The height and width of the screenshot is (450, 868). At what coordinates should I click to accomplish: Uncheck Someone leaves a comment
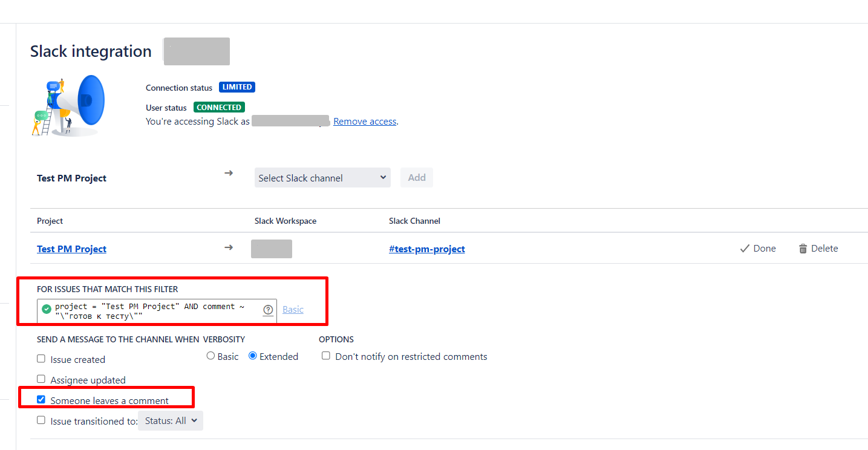[x=41, y=400]
